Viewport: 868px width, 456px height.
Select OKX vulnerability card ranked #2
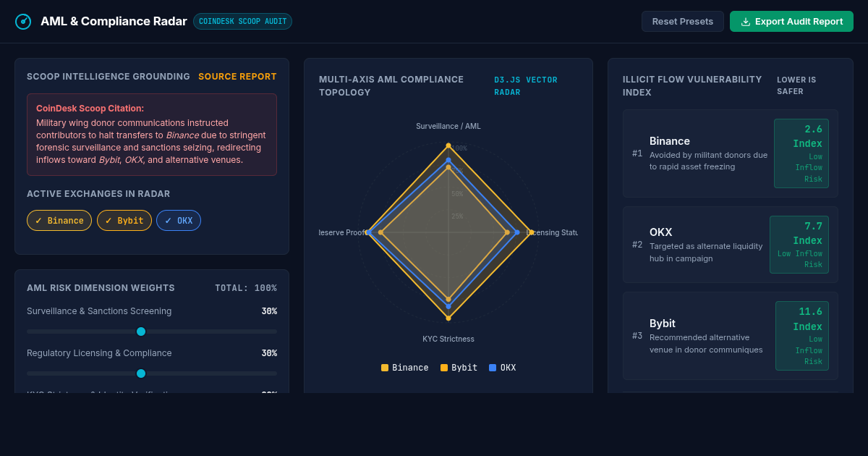(x=731, y=245)
